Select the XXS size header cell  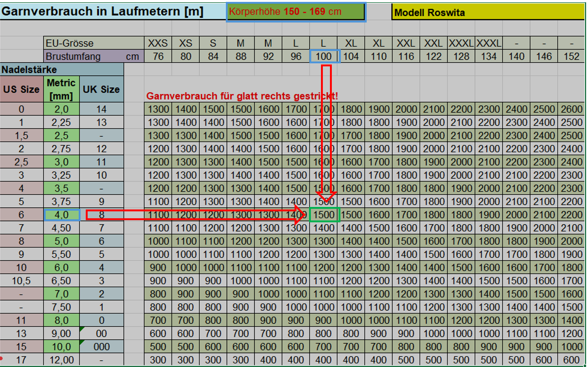pyautogui.click(x=158, y=43)
